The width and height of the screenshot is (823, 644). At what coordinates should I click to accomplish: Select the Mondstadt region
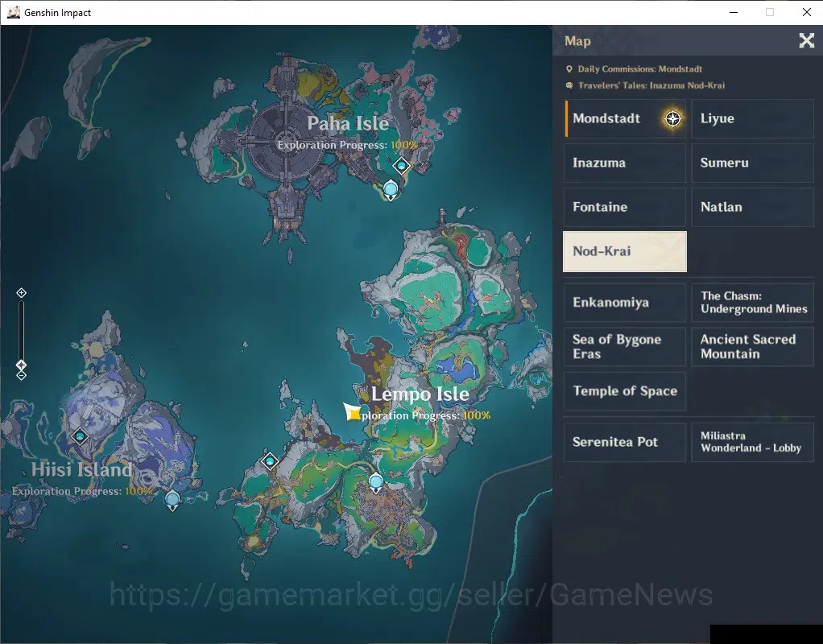[x=625, y=118]
